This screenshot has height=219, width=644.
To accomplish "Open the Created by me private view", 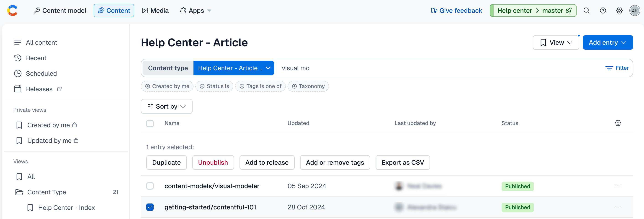I will 49,125.
